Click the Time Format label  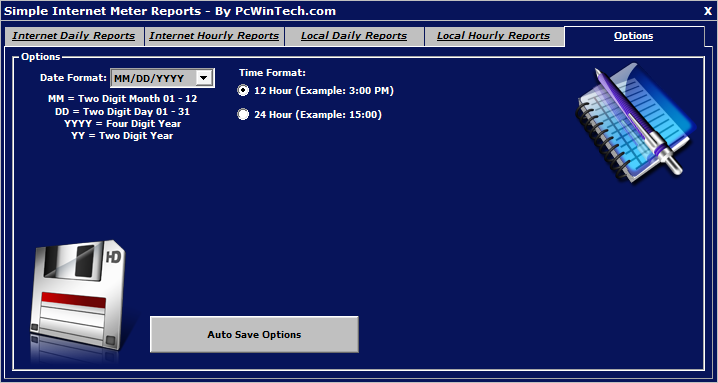pyautogui.click(x=272, y=73)
